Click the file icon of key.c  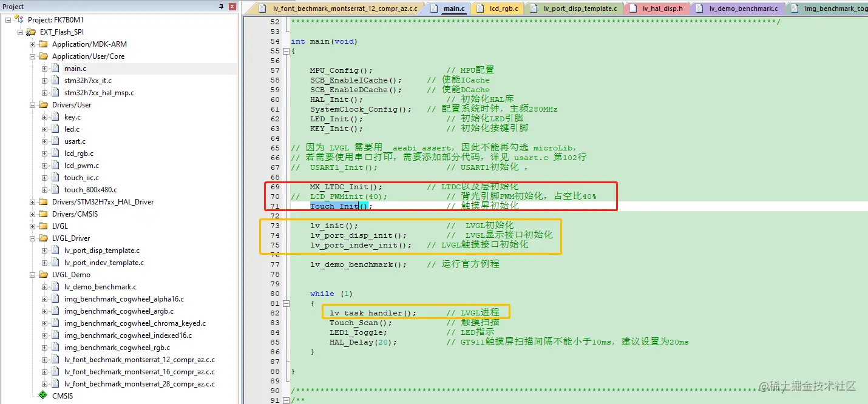(55, 116)
